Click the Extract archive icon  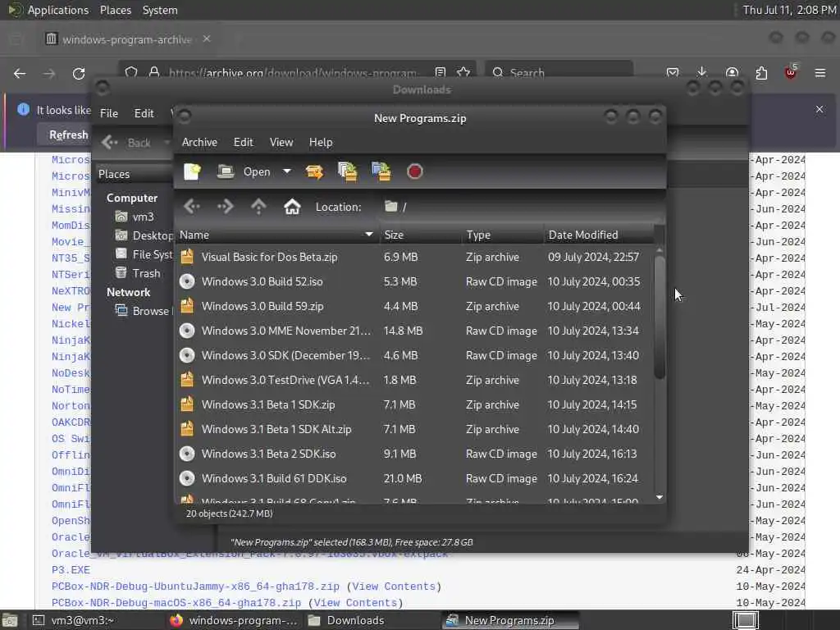point(314,172)
